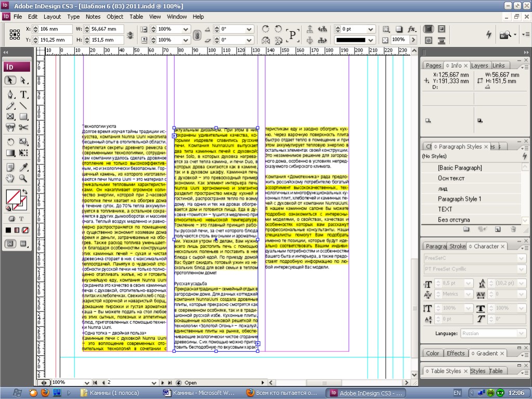Click the Quick Apply lightning icon

[489, 34]
